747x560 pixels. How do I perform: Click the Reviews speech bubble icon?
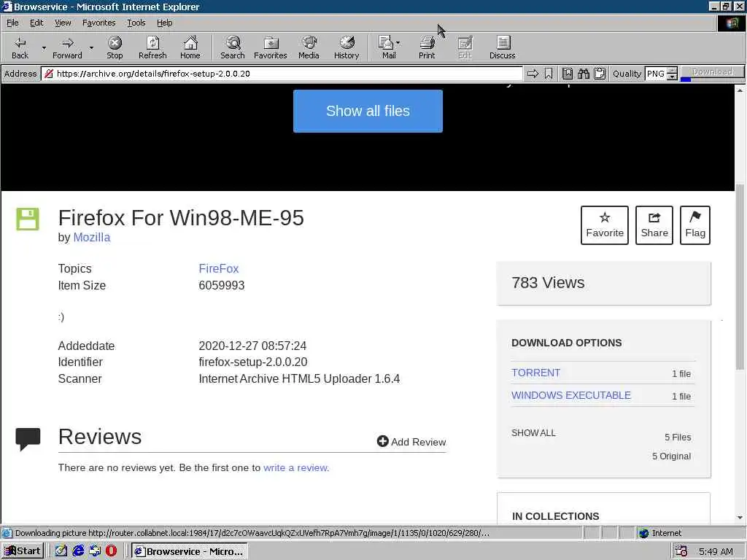coord(28,439)
